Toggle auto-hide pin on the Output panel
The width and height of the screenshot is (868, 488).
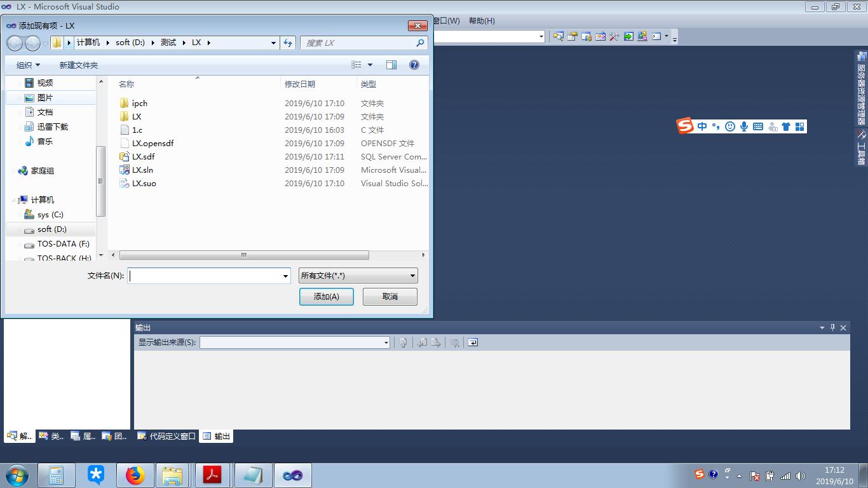click(x=833, y=328)
